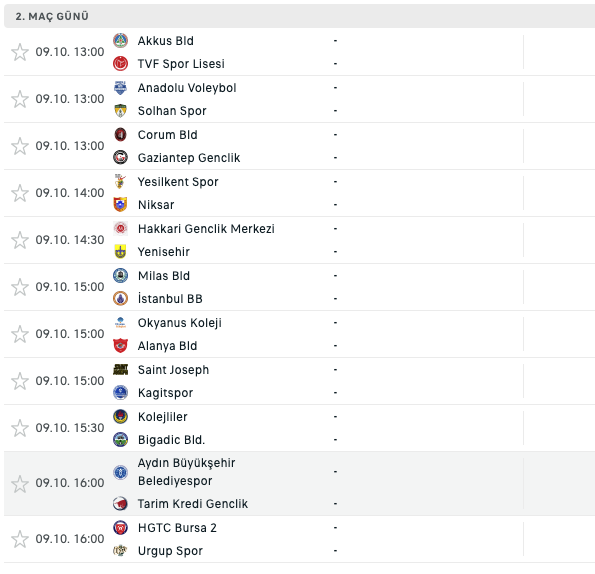Click the Alanya Bld red crest
This screenshot has height=574, width=595.
pyautogui.click(x=120, y=346)
